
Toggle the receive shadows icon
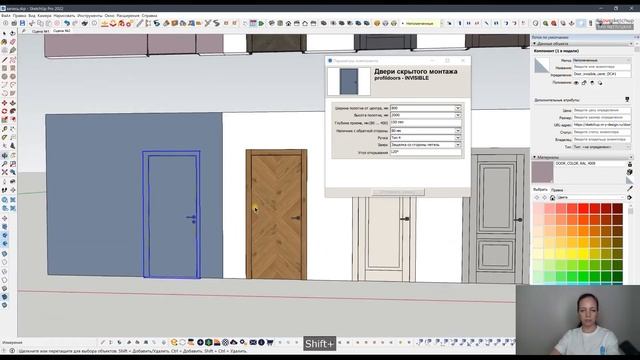(592, 83)
